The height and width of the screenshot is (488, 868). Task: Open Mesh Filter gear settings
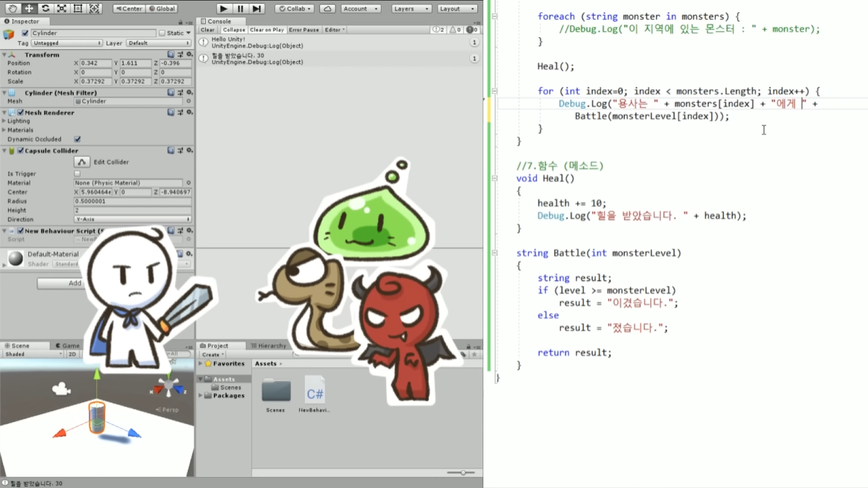[x=189, y=92]
